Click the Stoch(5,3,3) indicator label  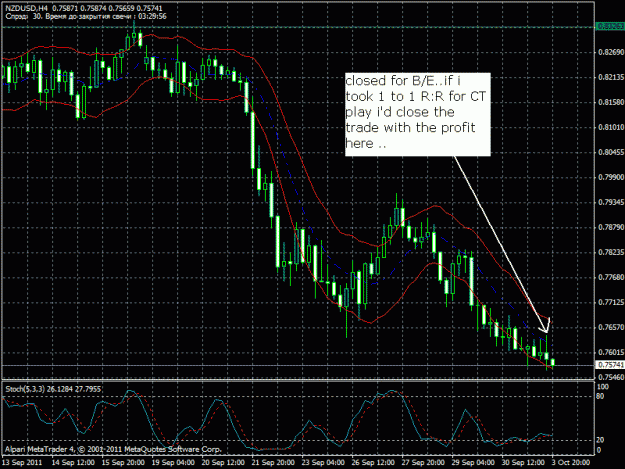click(x=53, y=389)
